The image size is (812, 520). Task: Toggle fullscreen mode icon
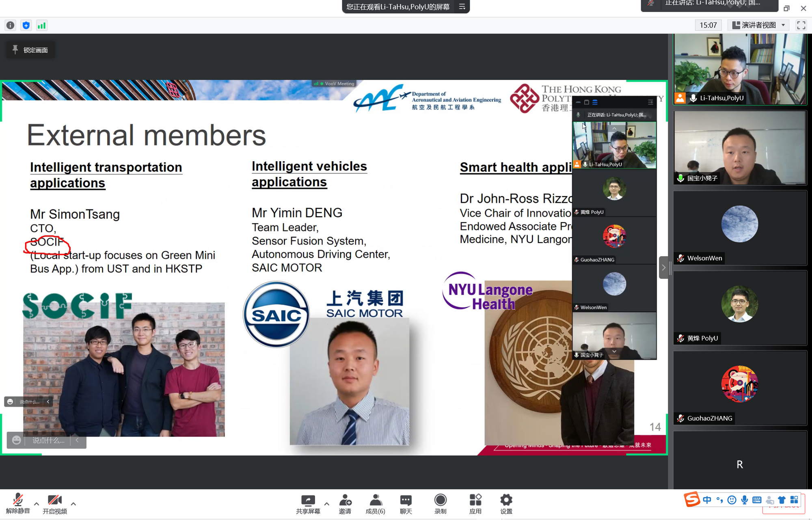point(801,25)
